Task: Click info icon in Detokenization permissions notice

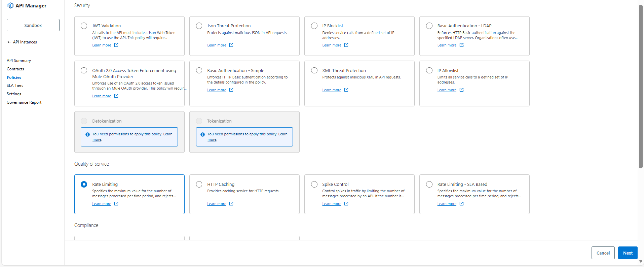Action: [87, 134]
